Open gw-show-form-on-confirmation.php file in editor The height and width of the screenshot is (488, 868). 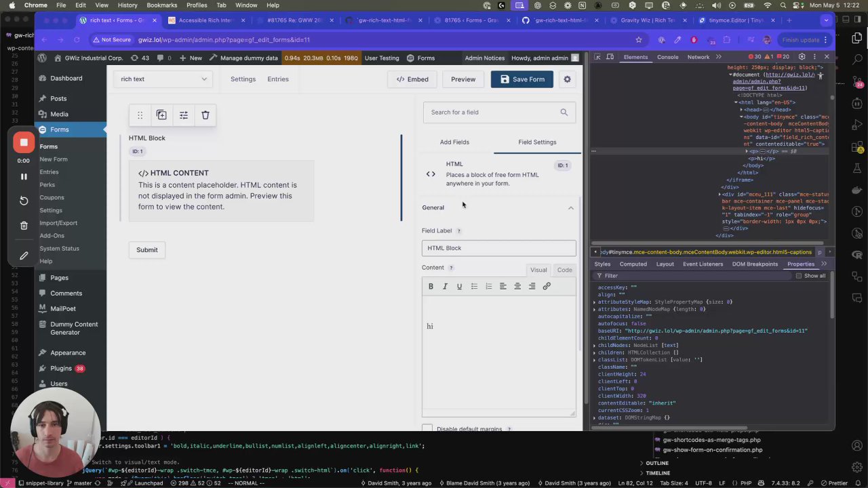pyautogui.click(x=712, y=450)
